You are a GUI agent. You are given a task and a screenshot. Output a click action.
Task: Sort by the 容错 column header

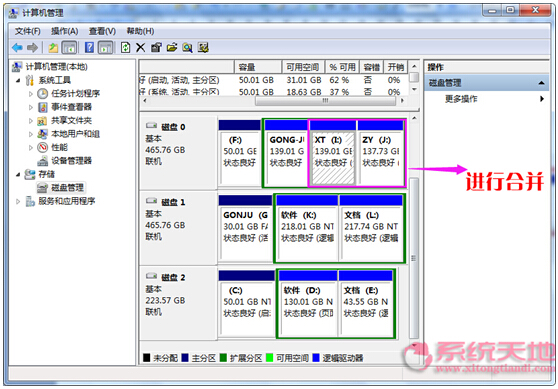[372, 67]
